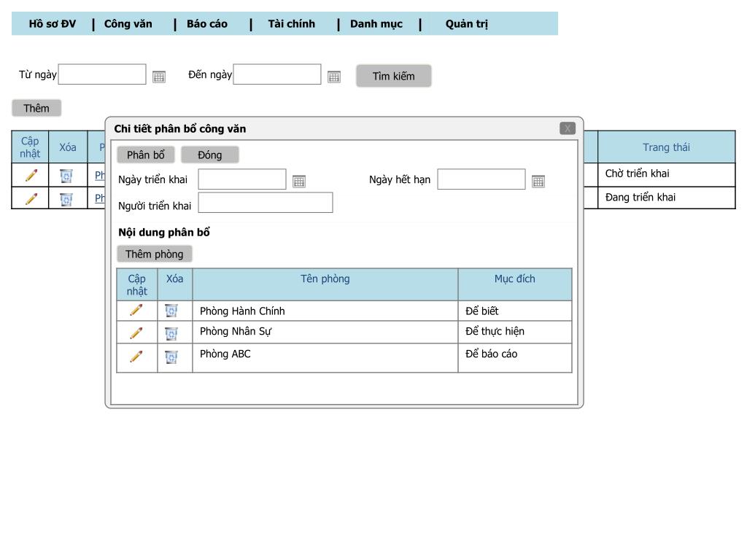Focus the Ngày hết hạn field

[481, 179]
